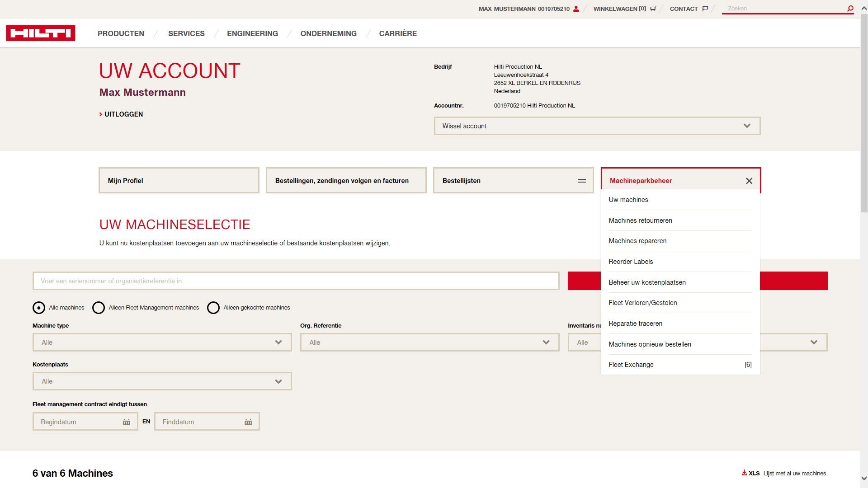
Task: Click the Machineparkbeheer tab header
Action: tap(681, 181)
